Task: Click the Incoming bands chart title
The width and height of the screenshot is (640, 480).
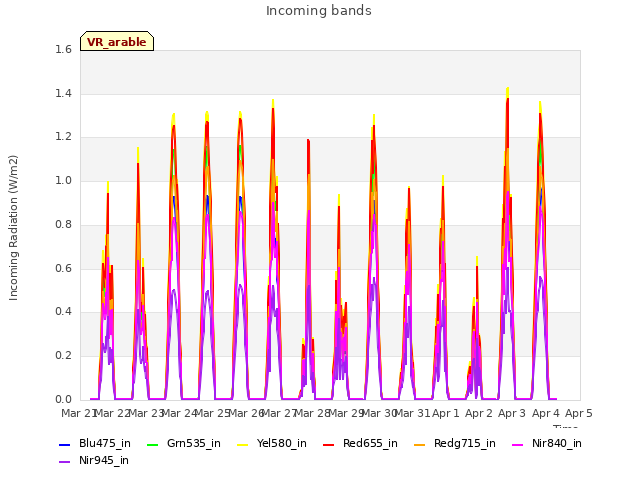Action: click(319, 11)
